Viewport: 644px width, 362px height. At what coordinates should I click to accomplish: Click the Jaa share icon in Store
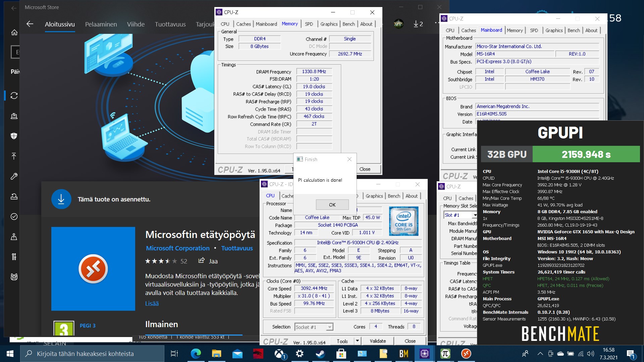point(202,261)
